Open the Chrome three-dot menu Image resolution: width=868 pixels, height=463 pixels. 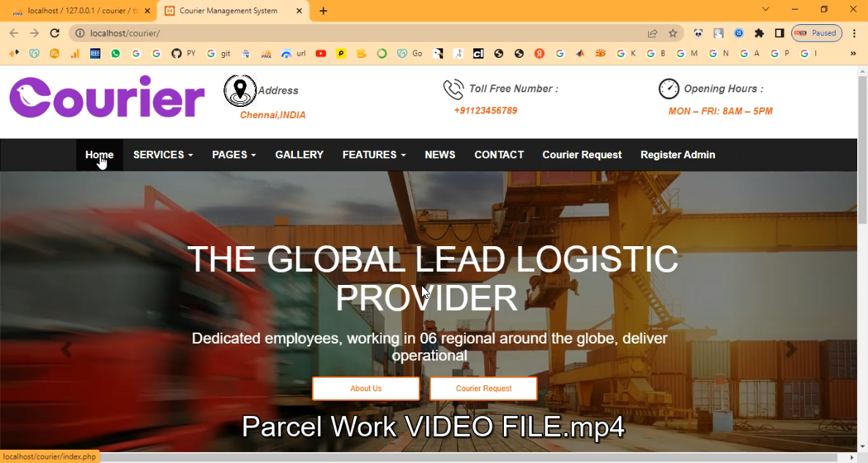(x=854, y=33)
